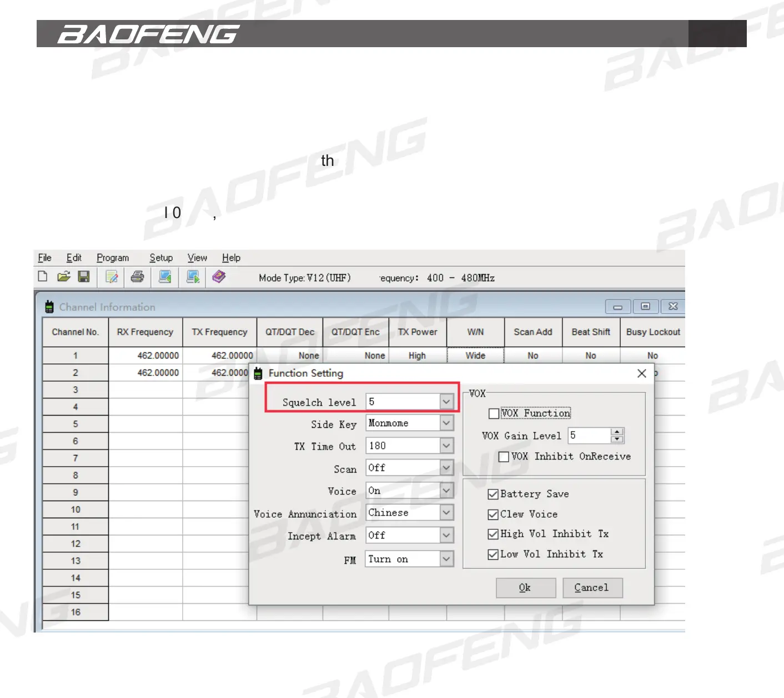Click the "Wide" cell in channel 1

click(476, 356)
